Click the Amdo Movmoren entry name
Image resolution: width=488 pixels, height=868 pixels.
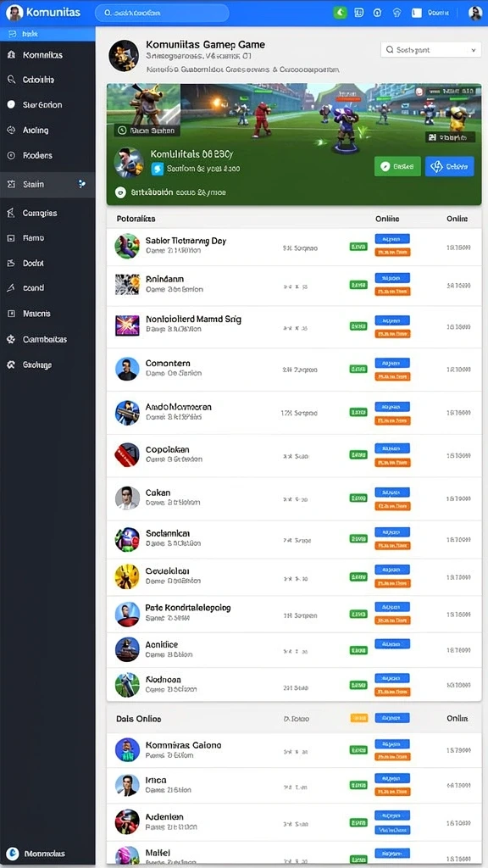pyautogui.click(x=178, y=407)
